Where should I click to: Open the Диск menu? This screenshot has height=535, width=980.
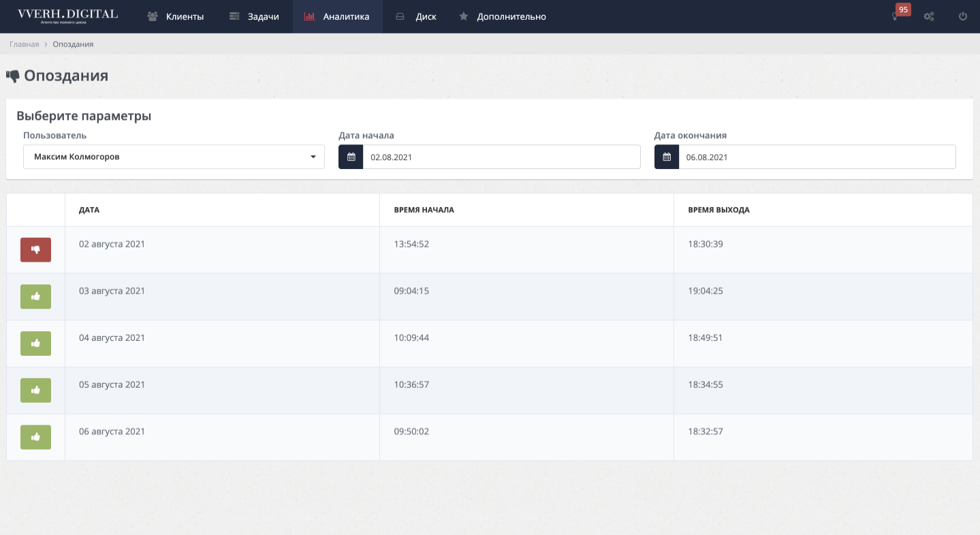click(415, 16)
